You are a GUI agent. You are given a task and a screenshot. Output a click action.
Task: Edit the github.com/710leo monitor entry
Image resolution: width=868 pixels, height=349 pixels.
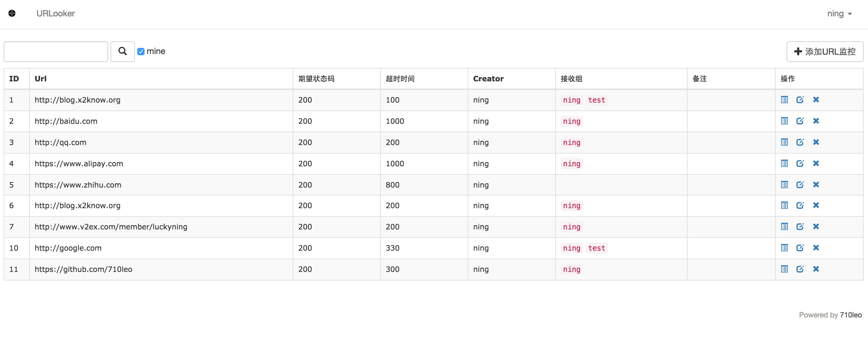800,269
